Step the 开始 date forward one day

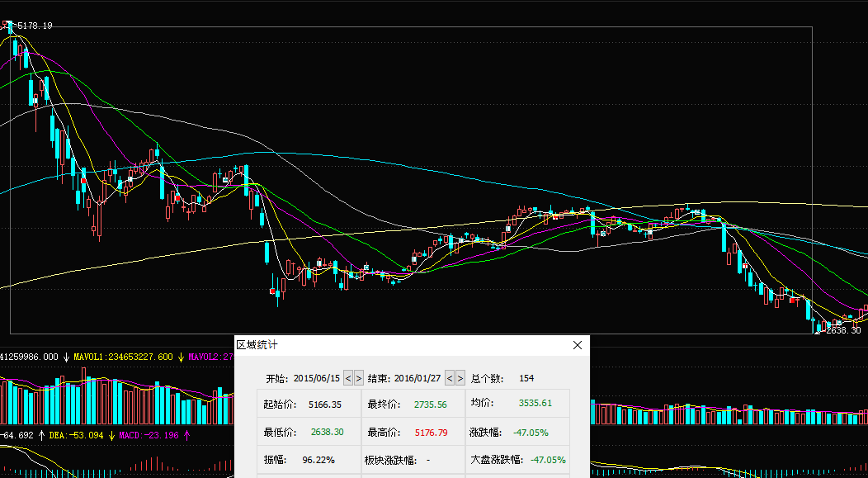pyautogui.click(x=359, y=378)
